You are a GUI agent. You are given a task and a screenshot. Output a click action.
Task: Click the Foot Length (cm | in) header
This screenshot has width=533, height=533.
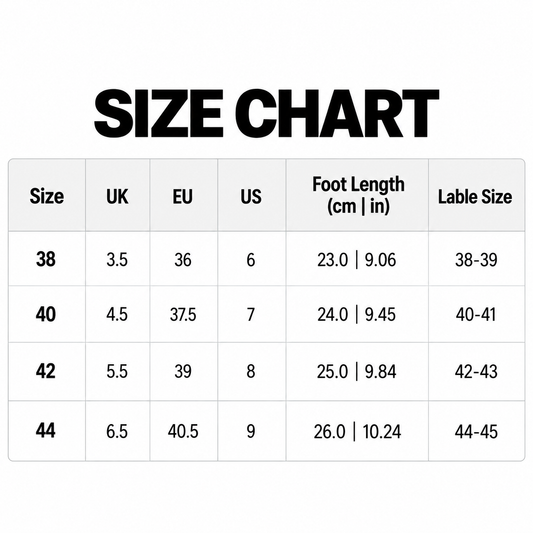(358, 195)
